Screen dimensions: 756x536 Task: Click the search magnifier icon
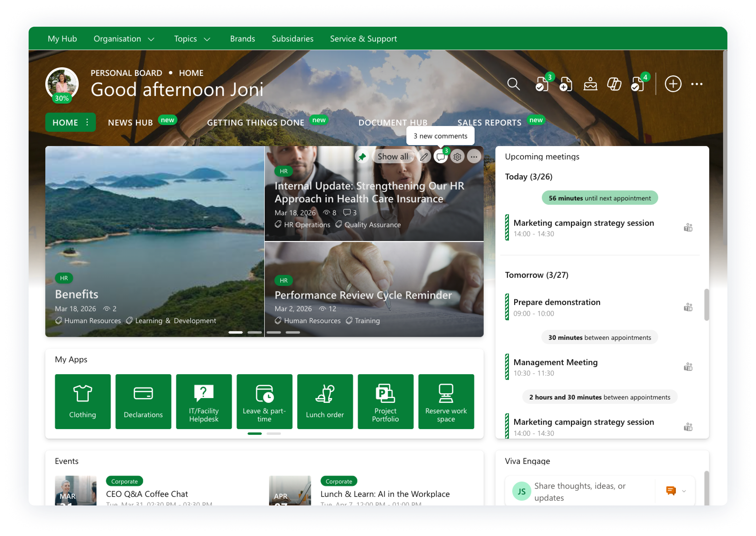513,84
